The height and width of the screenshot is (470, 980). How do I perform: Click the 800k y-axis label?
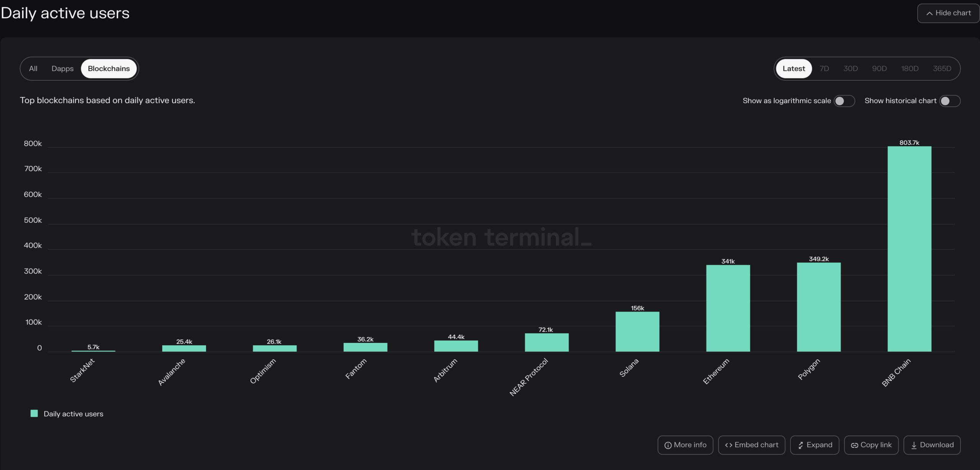[x=33, y=144]
